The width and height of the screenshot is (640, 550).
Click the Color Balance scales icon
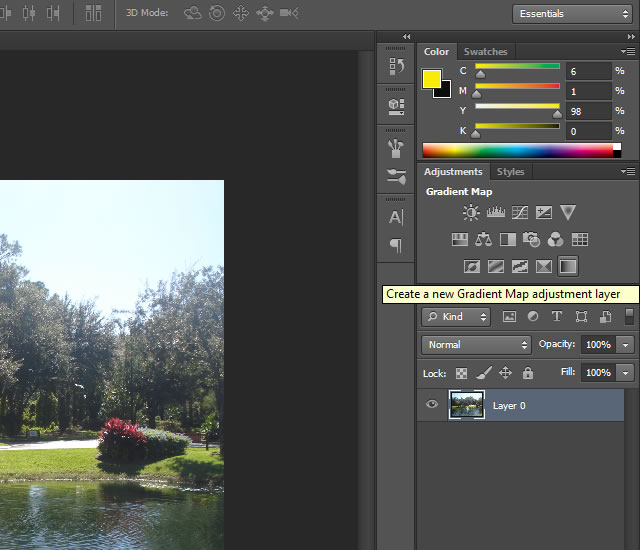tap(484, 240)
